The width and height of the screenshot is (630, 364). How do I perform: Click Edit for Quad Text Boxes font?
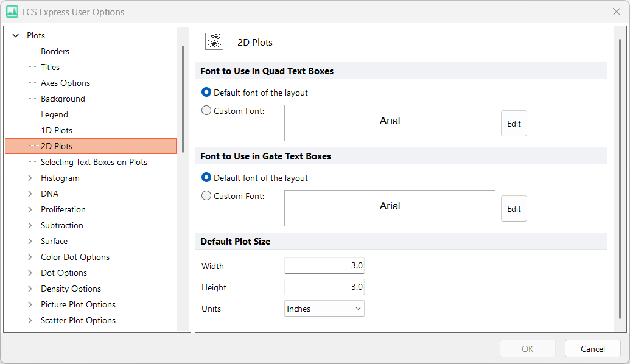(x=514, y=124)
